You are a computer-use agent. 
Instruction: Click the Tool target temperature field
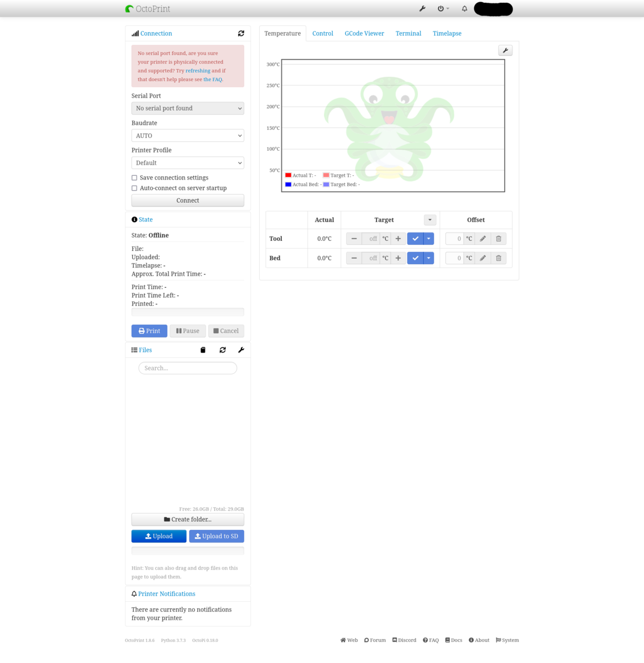pyautogui.click(x=371, y=239)
